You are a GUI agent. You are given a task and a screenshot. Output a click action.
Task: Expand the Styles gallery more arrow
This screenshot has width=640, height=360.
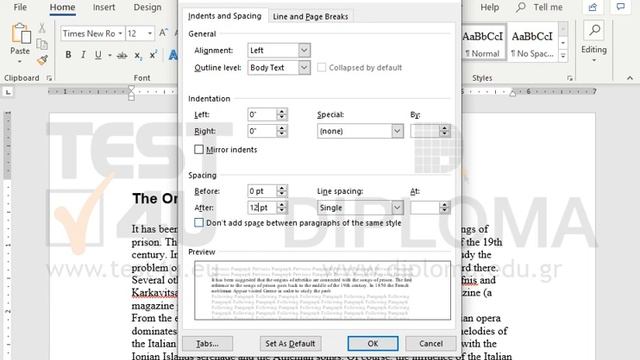click(563, 56)
